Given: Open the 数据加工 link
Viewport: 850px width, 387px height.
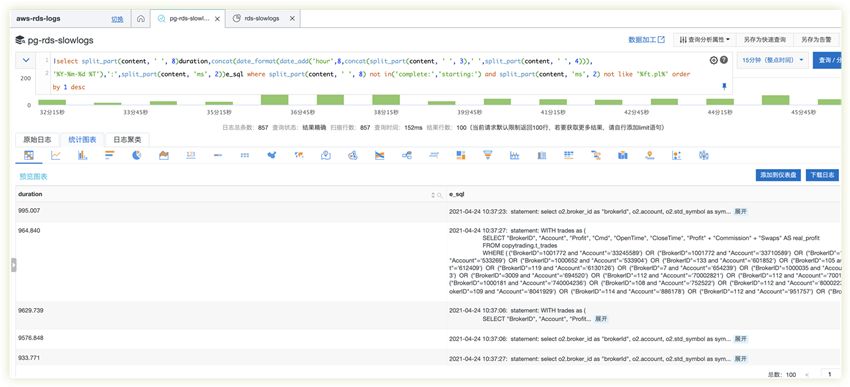Looking at the screenshot, I should [646, 40].
